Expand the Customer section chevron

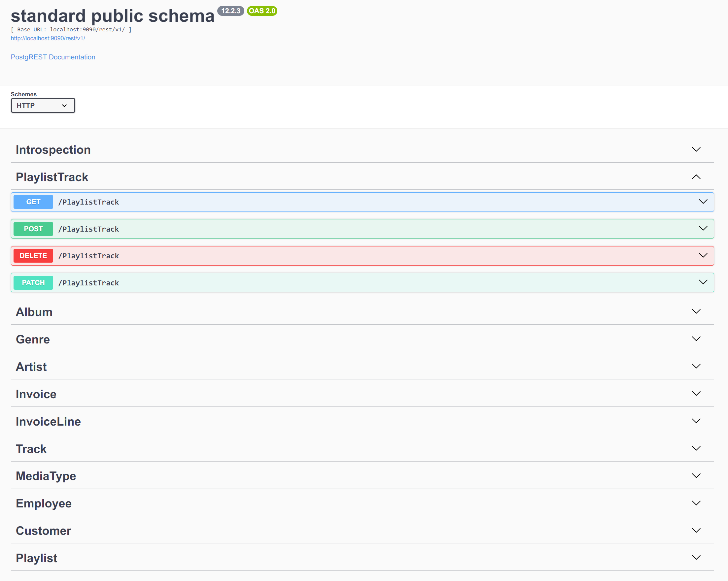tap(696, 531)
